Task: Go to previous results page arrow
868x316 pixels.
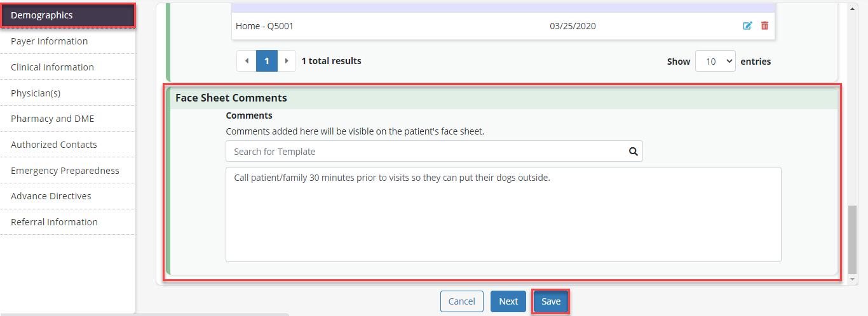Action: (247, 62)
